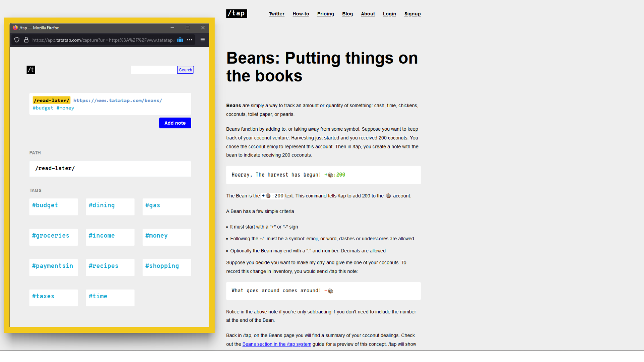Click the 'What goes around comes around!' code block
Screen dimensions: 644x362
click(x=323, y=291)
